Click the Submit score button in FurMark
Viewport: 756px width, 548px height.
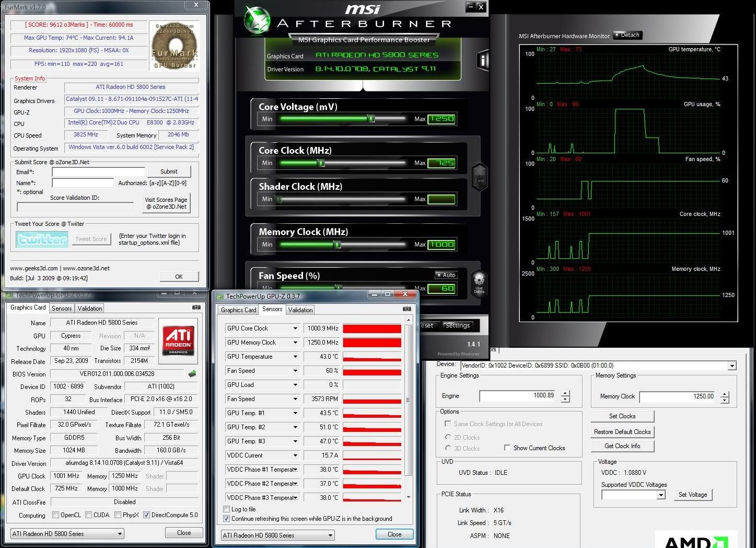tap(169, 171)
